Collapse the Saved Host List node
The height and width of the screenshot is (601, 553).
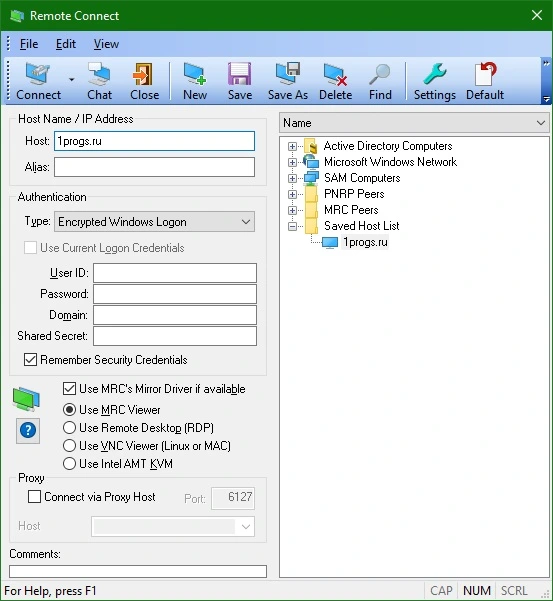click(292, 227)
